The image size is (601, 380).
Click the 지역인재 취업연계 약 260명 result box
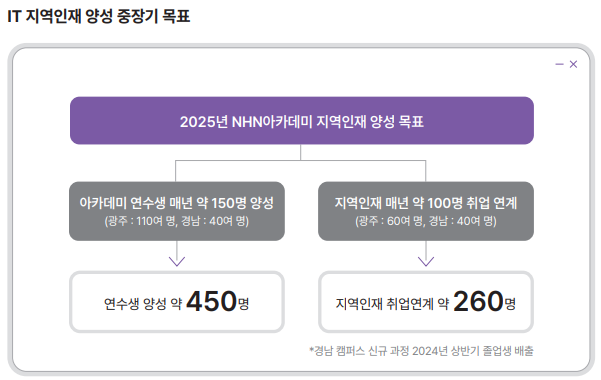point(426,302)
